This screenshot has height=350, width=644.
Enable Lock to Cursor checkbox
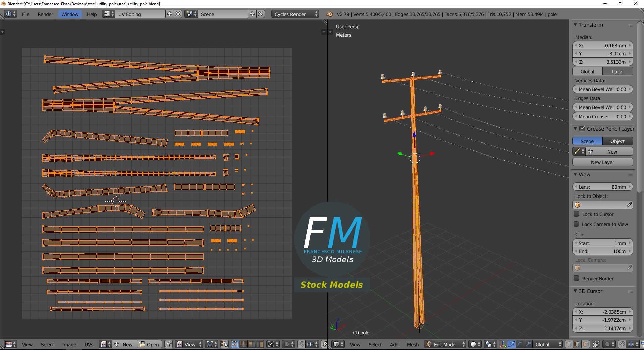(x=577, y=214)
